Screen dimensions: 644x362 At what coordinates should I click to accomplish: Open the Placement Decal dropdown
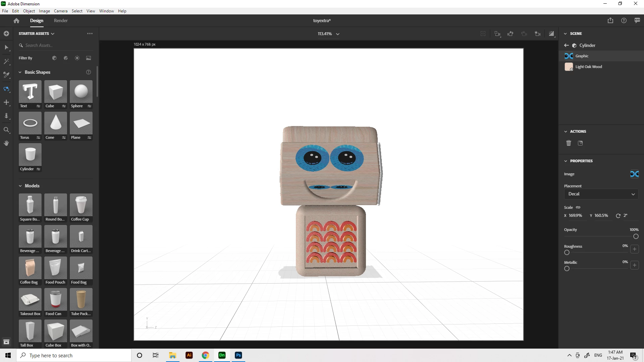(601, 194)
